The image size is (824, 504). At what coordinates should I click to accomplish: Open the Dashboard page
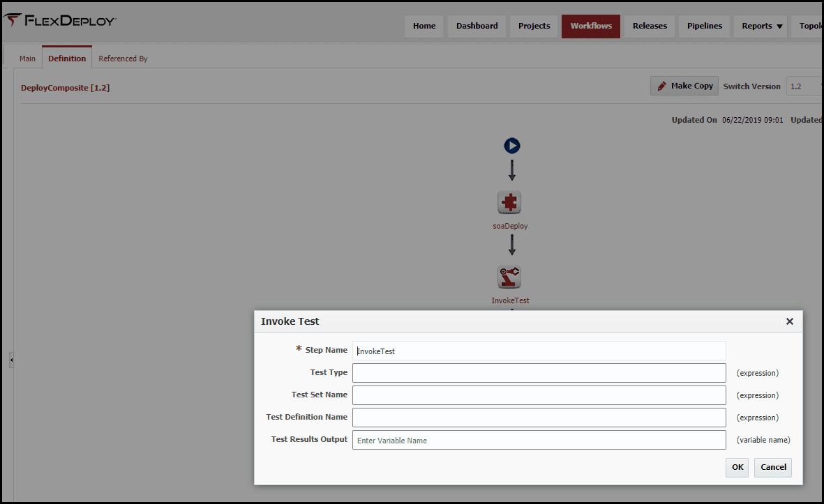[477, 26]
